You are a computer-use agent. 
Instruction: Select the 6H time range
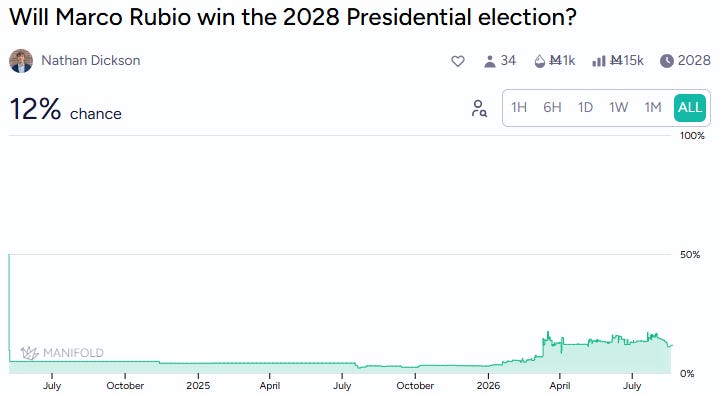(x=552, y=108)
